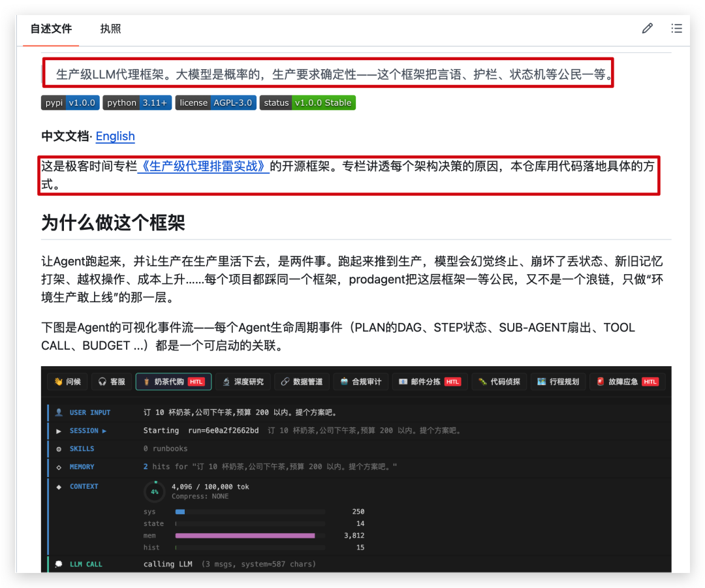Click the '0 runbooks' text

(x=165, y=448)
